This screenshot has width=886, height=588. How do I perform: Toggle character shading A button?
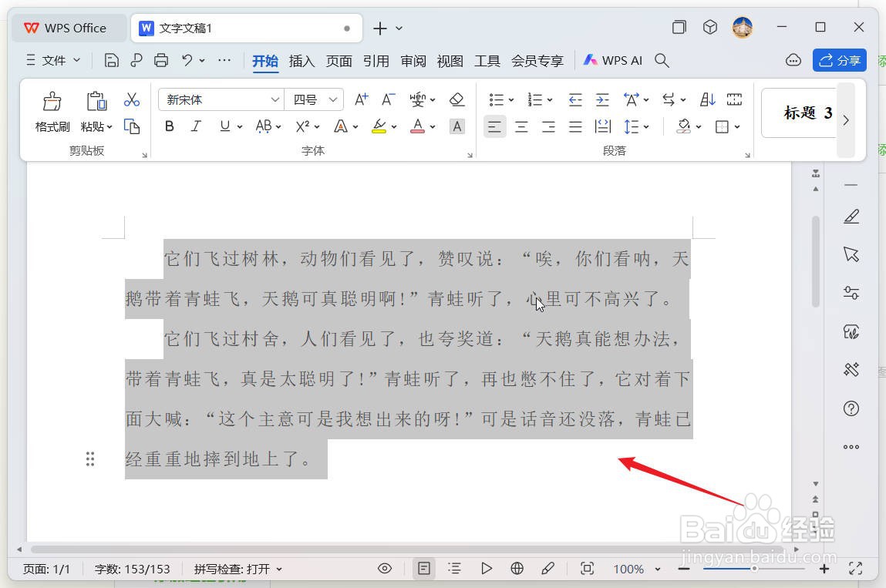tap(456, 126)
